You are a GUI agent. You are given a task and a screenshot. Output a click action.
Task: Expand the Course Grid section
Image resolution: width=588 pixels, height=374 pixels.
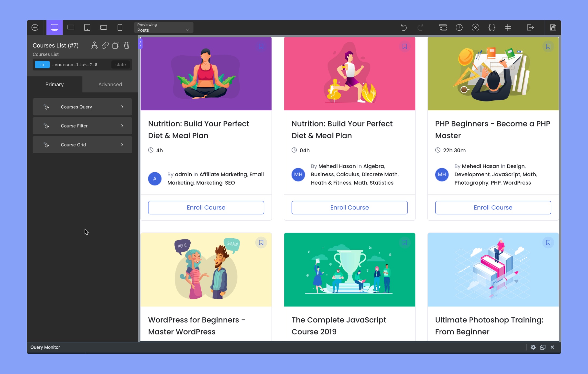coord(82,145)
